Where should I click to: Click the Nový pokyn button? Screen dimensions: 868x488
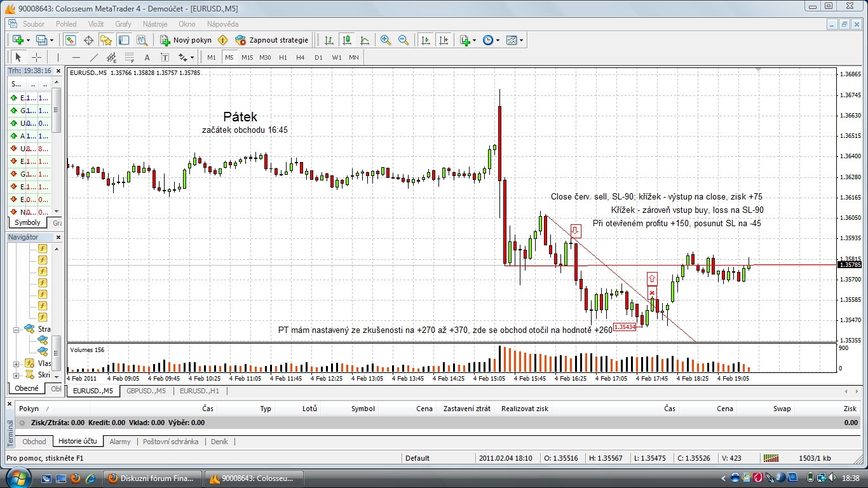click(186, 40)
